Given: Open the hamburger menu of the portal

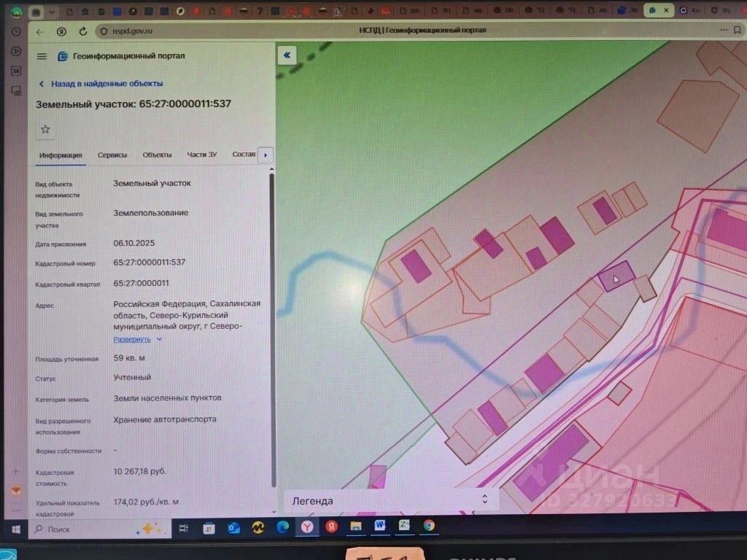Looking at the screenshot, I should pyautogui.click(x=42, y=56).
